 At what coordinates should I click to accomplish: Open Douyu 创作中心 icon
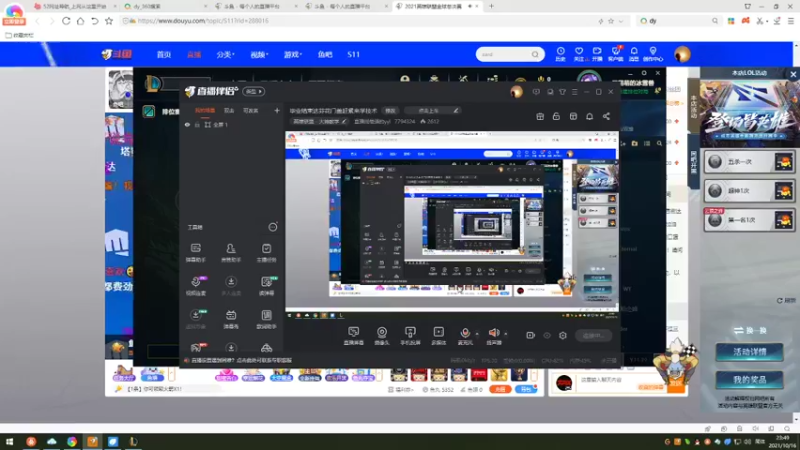tap(653, 54)
